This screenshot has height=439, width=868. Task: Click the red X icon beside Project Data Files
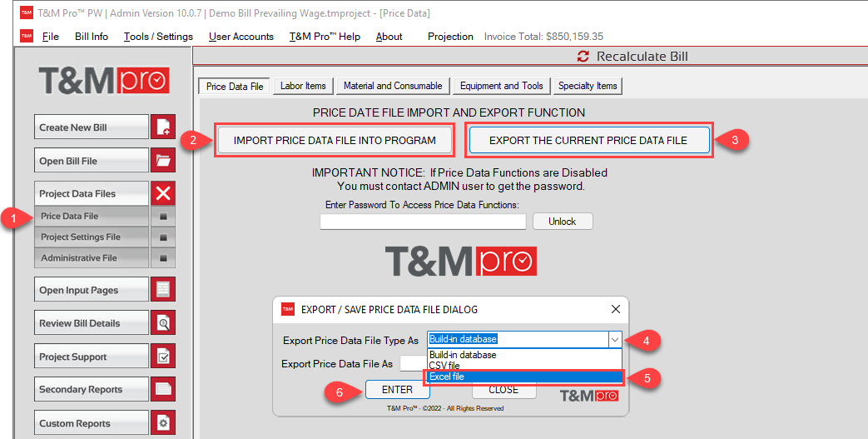tap(163, 193)
